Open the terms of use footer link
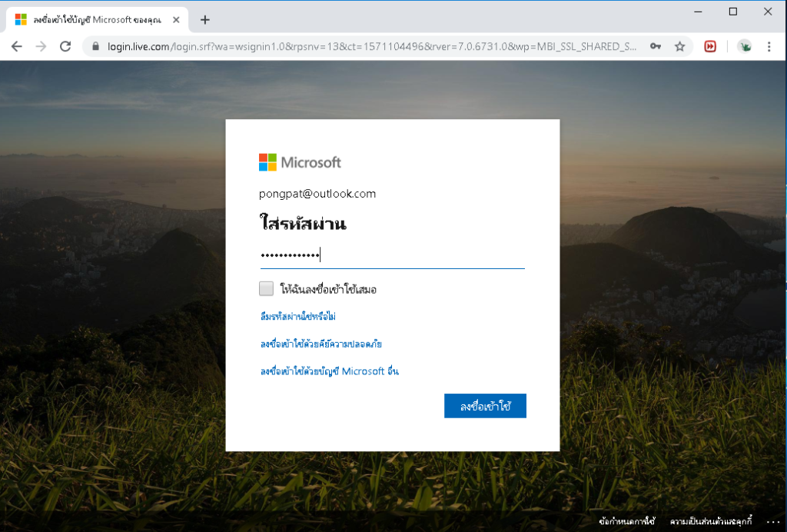 pos(627,521)
